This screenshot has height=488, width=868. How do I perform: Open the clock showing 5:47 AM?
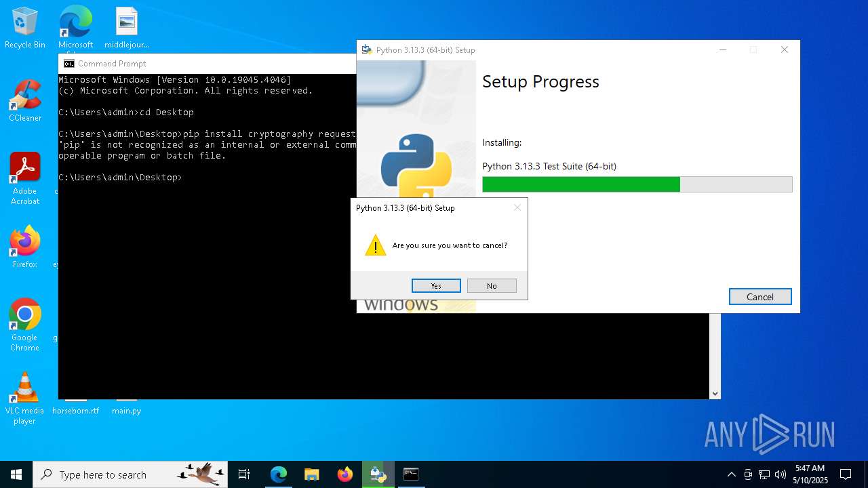pyautogui.click(x=810, y=474)
